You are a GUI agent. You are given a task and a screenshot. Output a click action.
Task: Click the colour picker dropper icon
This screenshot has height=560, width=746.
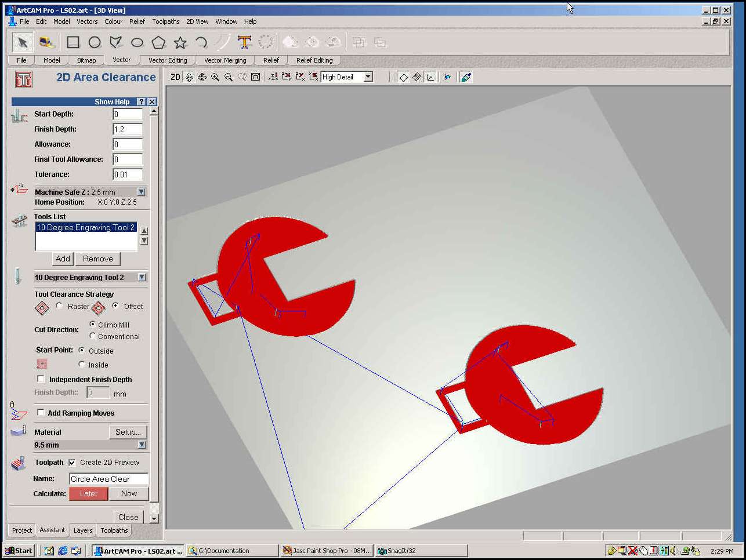pyautogui.click(x=466, y=77)
